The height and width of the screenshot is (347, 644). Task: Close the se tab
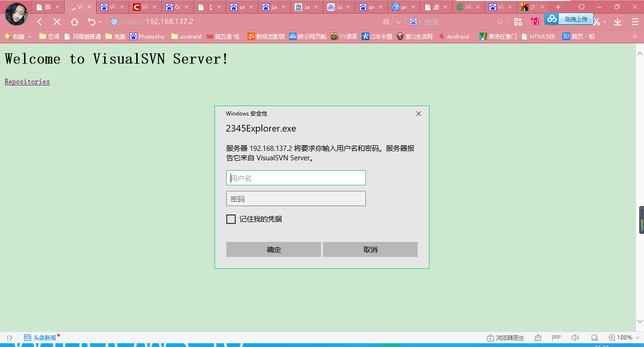[251, 7]
